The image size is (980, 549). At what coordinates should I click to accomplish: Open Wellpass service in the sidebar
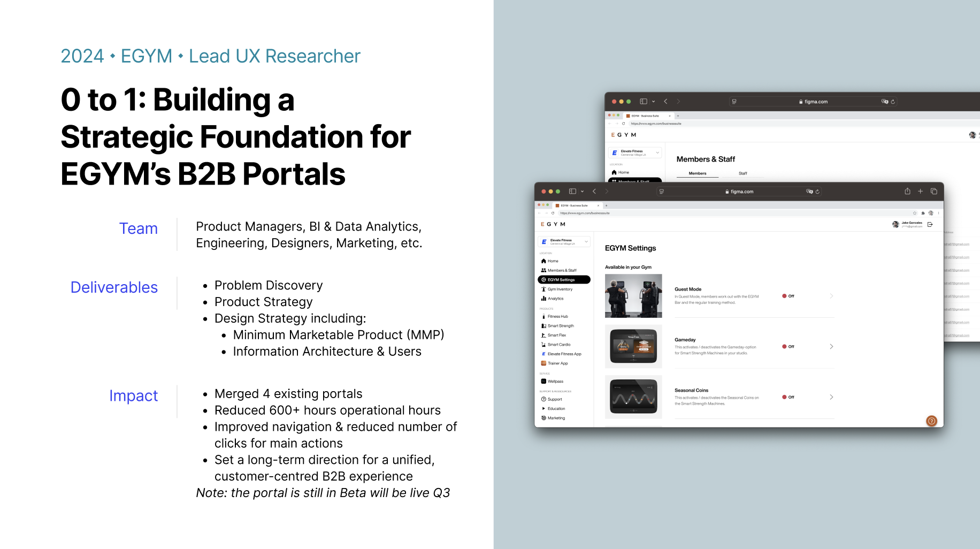point(552,382)
